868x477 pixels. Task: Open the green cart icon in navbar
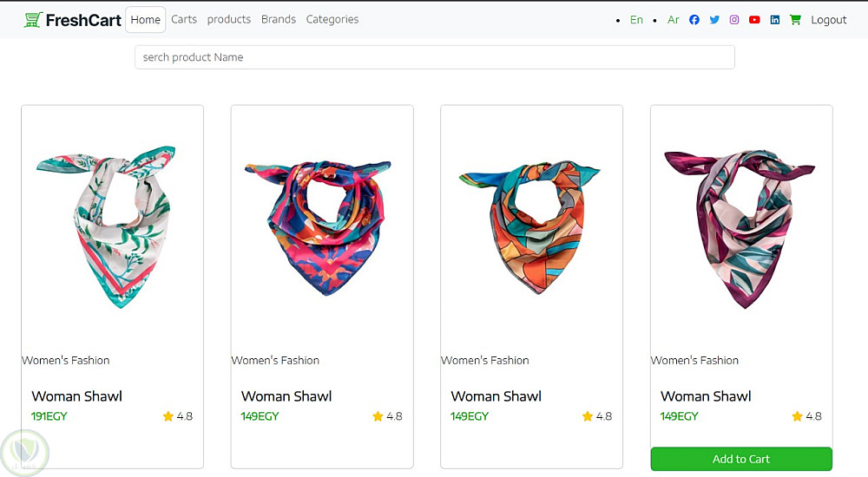click(795, 20)
